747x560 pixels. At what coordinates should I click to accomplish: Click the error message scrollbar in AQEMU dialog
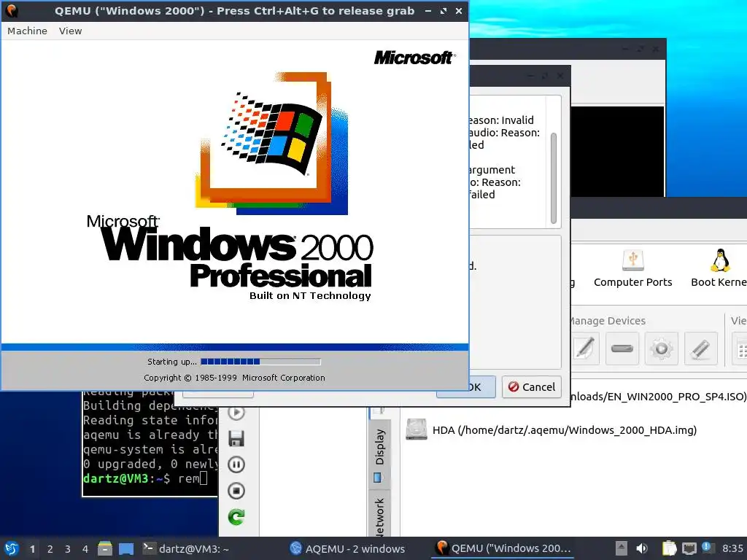(554, 178)
